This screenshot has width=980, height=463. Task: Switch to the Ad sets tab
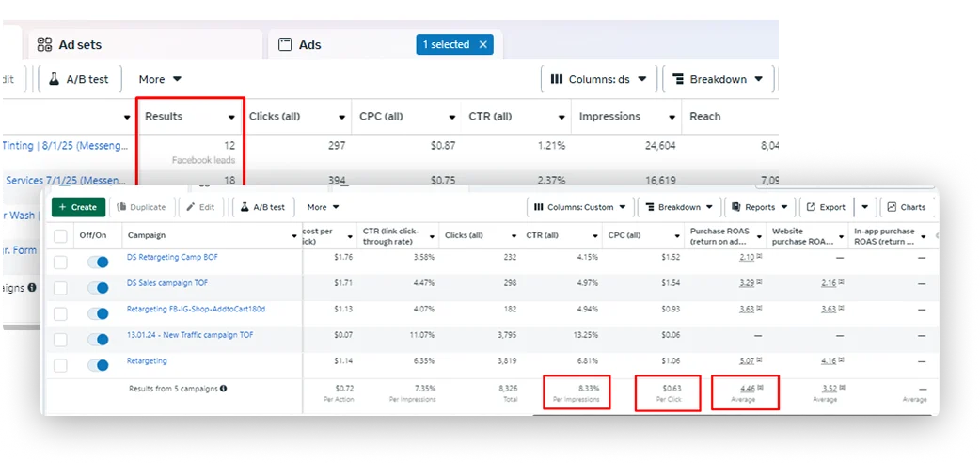pos(80,44)
